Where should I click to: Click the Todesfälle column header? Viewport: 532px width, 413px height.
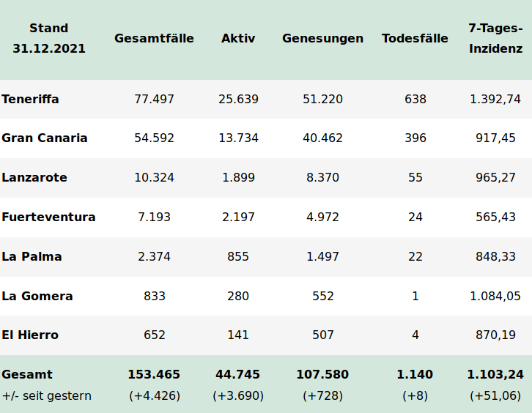(415, 39)
